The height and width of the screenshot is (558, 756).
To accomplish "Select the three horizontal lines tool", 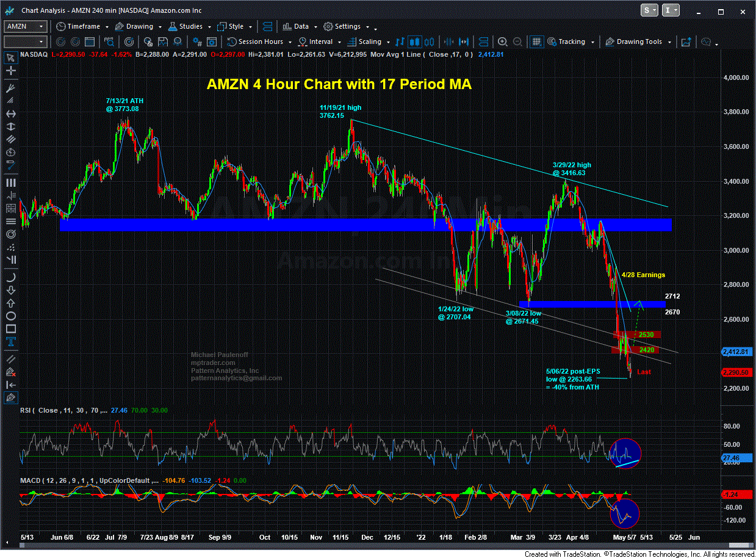I will 10,221.
